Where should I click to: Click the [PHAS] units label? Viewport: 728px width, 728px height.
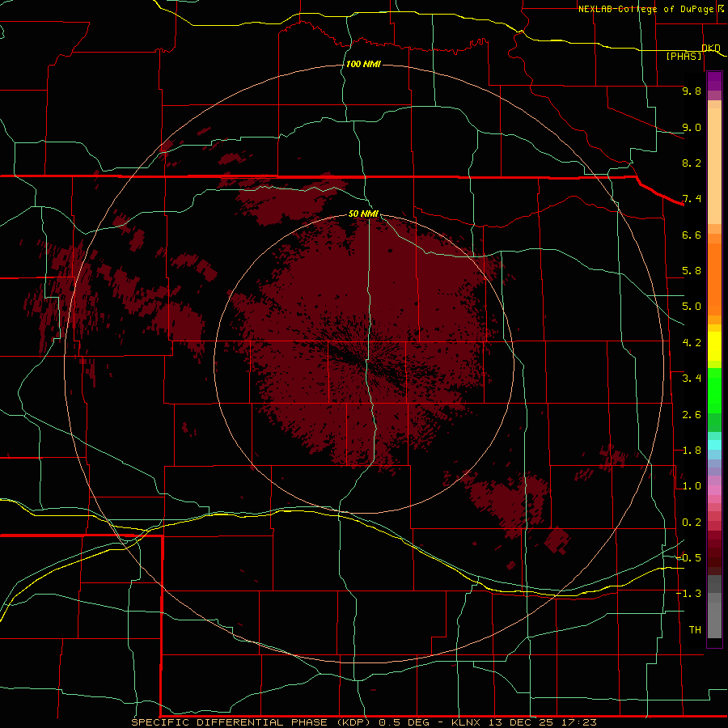[x=684, y=57]
